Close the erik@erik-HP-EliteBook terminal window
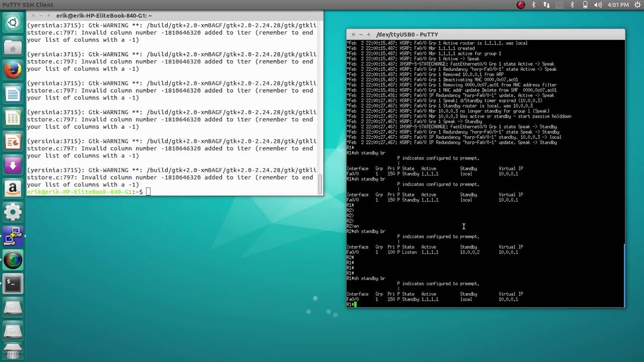The height and width of the screenshot is (362, 644). [x=34, y=16]
